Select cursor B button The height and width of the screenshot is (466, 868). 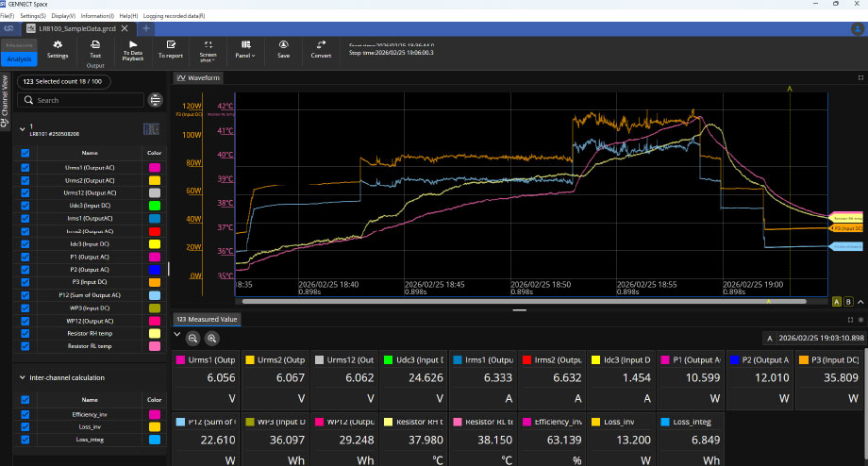[849, 302]
